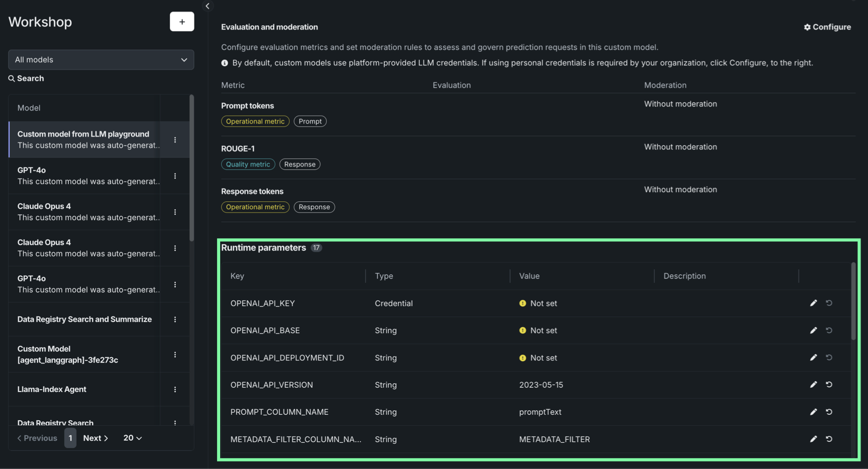Screen dimensions: 868x469
Task: Go to the Next page of models
Action: 95,438
